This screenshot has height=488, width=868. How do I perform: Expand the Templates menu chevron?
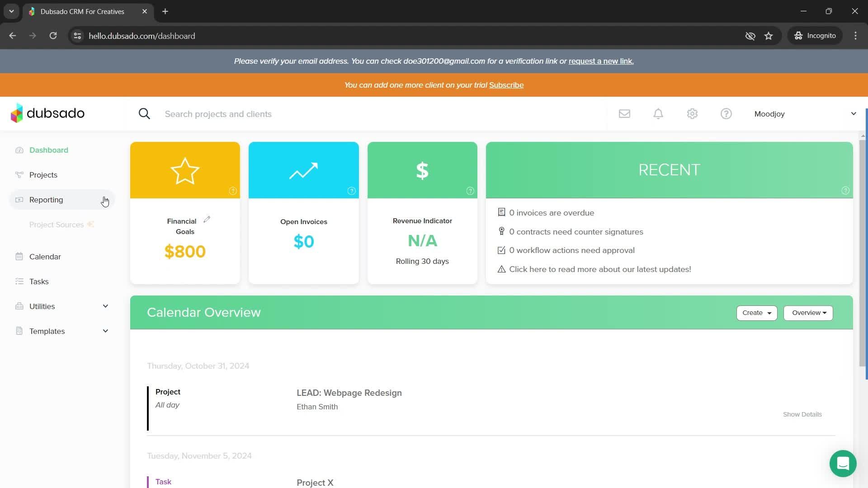(x=105, y=331)
